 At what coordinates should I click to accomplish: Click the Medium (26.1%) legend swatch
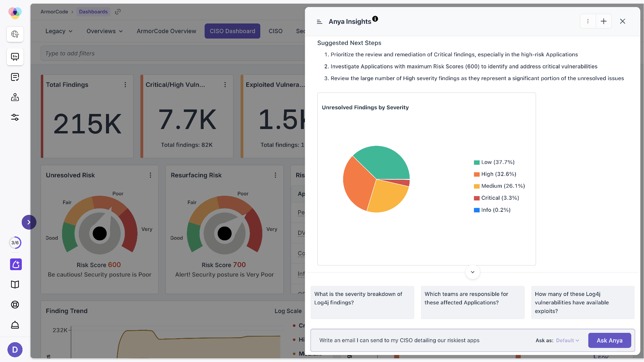pyautogui.click(x=477, y=186)
